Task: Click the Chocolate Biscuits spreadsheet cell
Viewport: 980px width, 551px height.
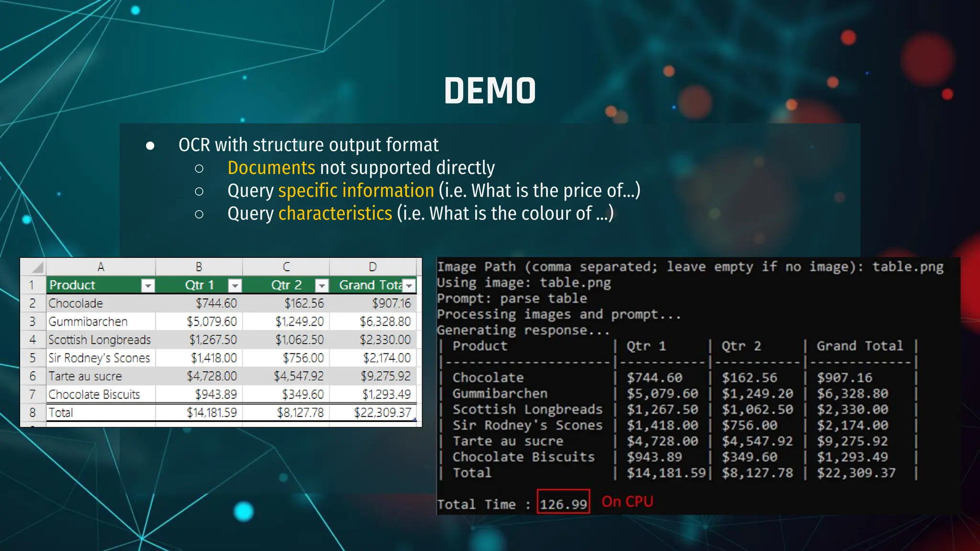Action: 101,394
